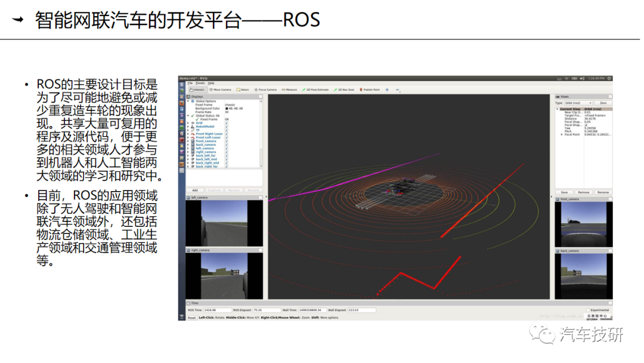Viewport: 644px width, 363px height.
Task: Click the Save view button
Action: pyautogui.click(x=564, y=192)
